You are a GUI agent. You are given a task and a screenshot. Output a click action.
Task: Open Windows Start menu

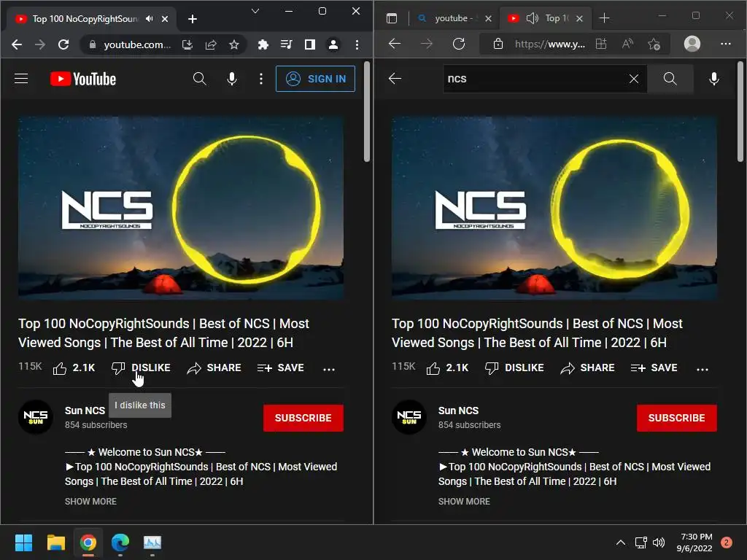(x=23, y=542)
